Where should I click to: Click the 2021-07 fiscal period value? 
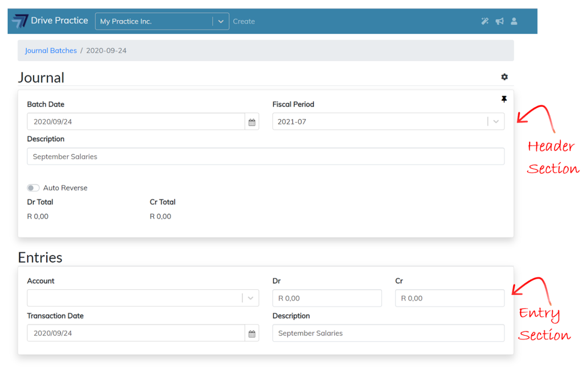click(292, 122)
